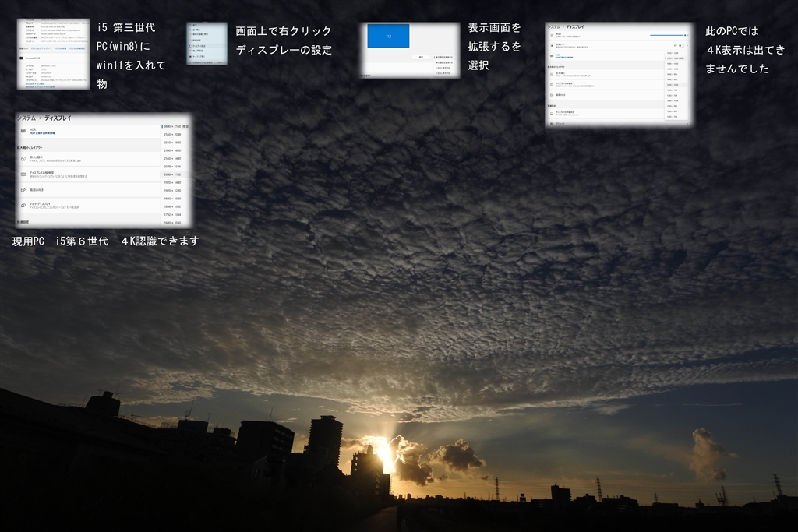Click the 個人用設定 pencil icon in context menu
The image size is (798, 532).
point(190,51)
